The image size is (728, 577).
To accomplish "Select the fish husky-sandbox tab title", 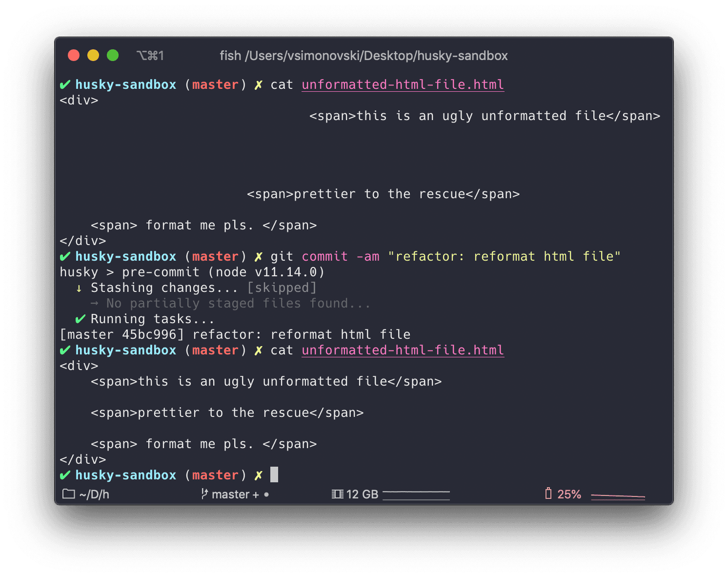I will coord(363,56).
